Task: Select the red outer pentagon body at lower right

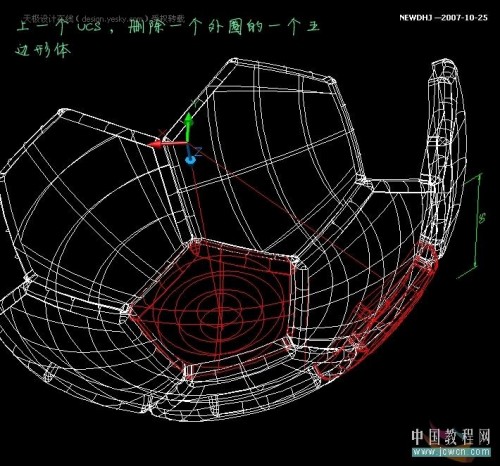Action: [x=377, y=312]
